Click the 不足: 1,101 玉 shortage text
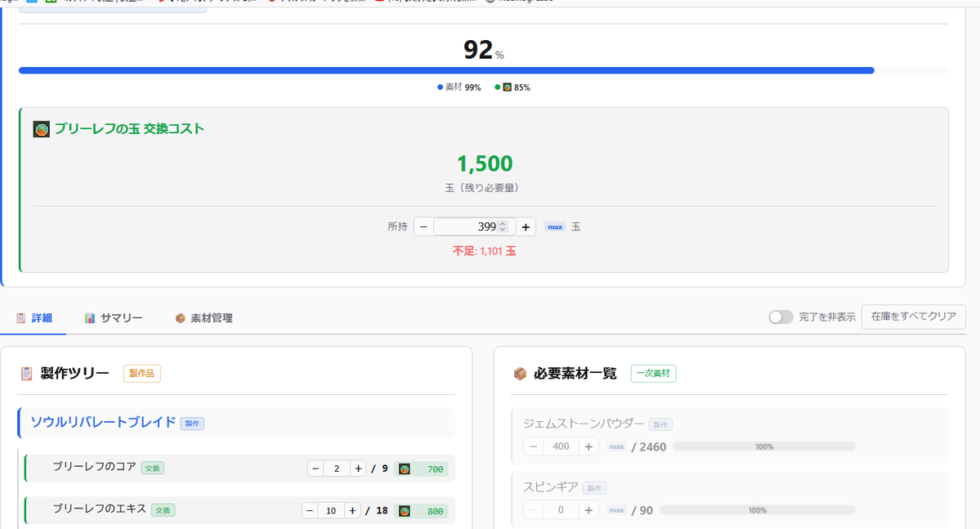The image size is (980, 529). [485, 251]
